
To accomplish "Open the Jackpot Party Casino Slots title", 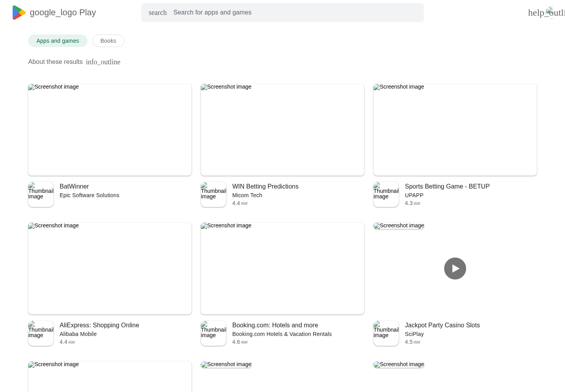I will [442, 325].
